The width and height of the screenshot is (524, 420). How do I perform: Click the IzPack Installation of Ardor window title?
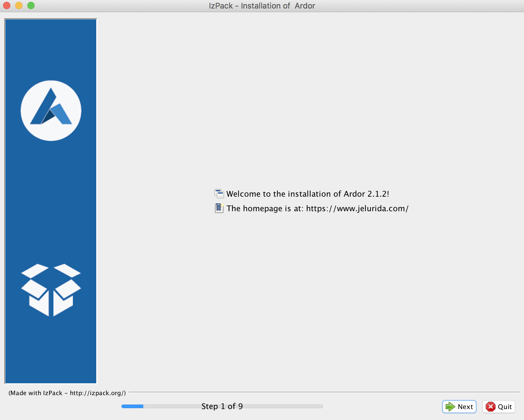[262, 6]
